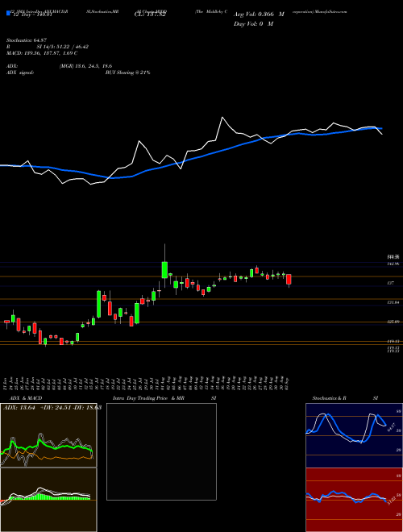Screen dimensions: 403x532
Task: Click the 'ADX signal:' label
Action: click(20, 73)
